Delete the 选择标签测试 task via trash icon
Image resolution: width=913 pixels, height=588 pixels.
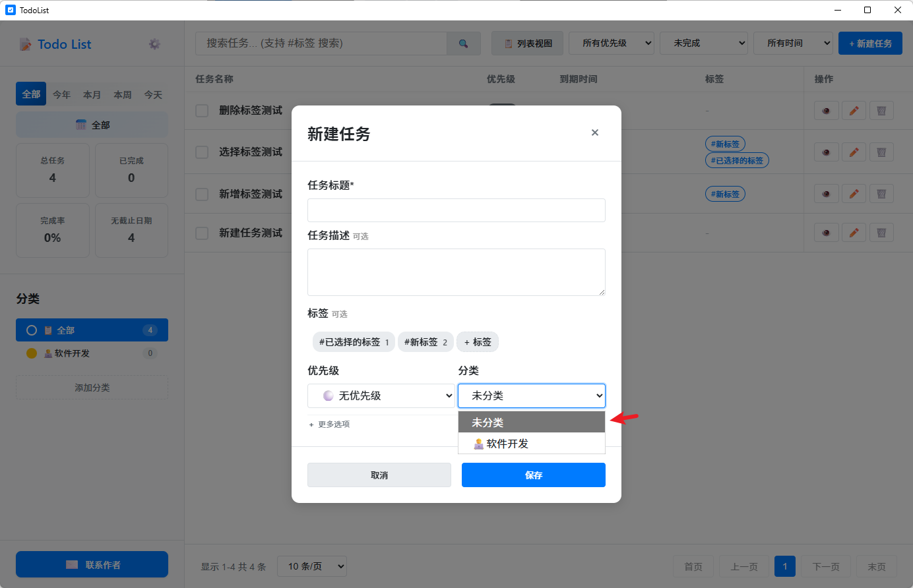coord(881,152)
